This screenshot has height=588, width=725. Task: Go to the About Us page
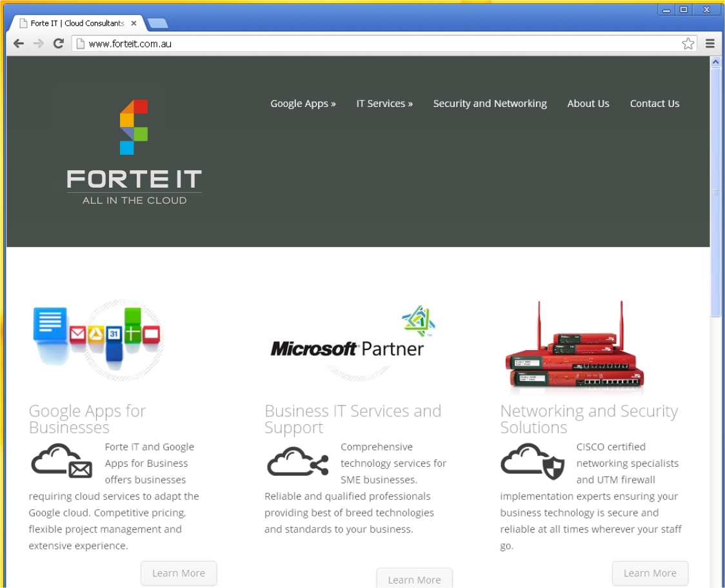click(x=588, y=104)
